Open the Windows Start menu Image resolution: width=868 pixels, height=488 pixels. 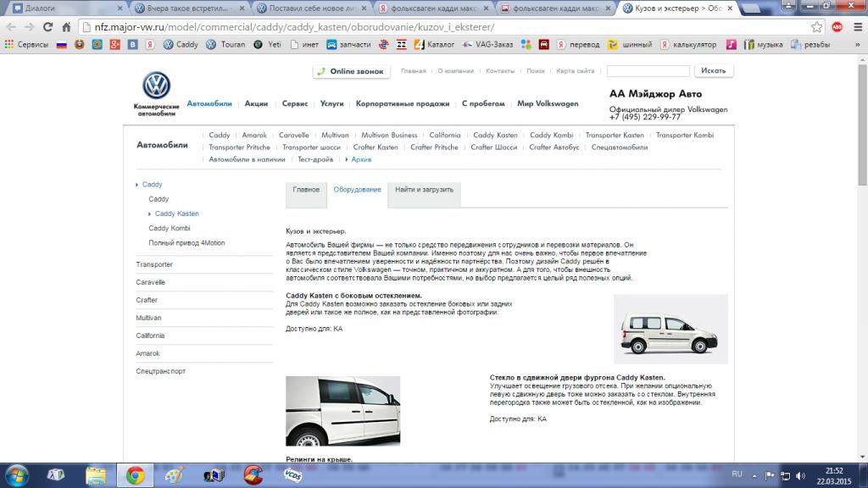coord(17,476)
